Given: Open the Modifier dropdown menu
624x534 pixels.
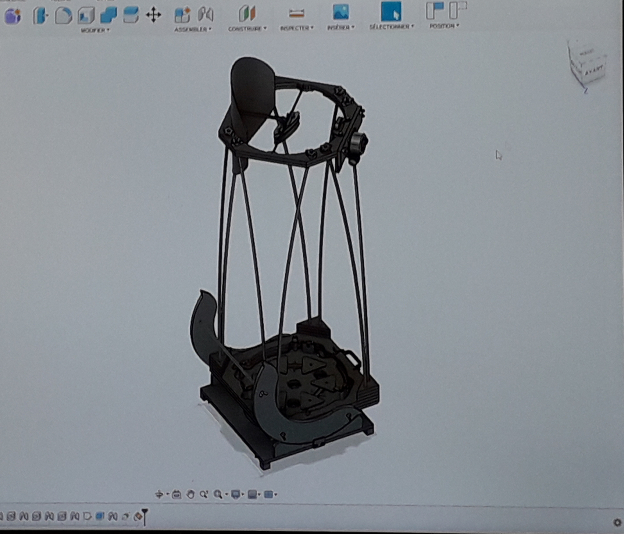Looking at the screenshot, I should click(95, 29).
